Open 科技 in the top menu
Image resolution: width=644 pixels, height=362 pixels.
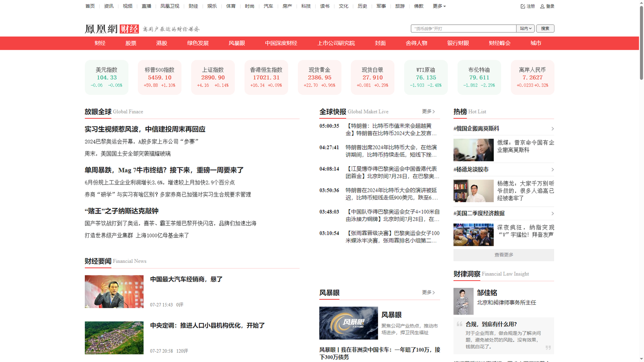pyautogui.click(x=306, y=6)
